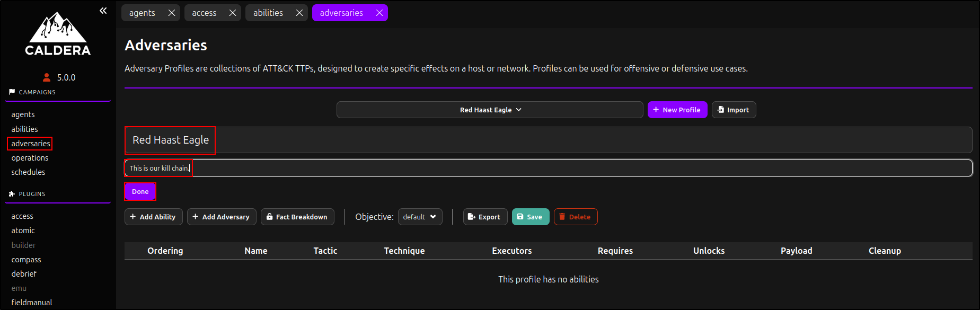Close the access tab

pyautogui.click(x=232, y=13)
